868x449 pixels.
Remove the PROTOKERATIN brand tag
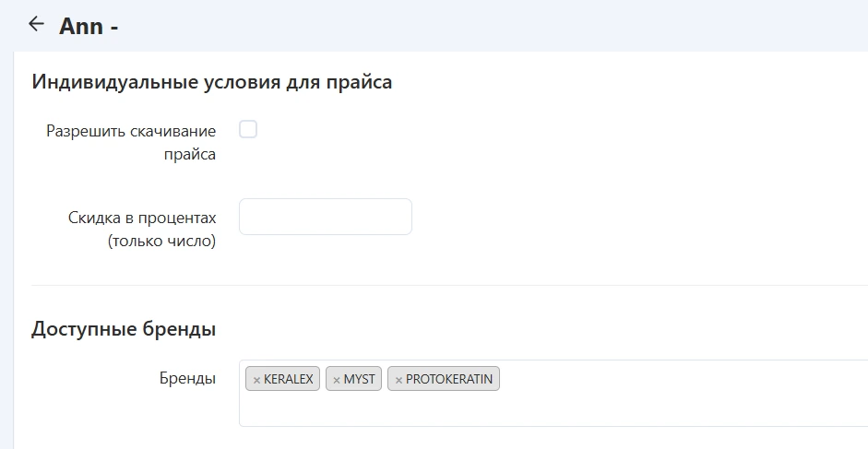pos(398,380)
